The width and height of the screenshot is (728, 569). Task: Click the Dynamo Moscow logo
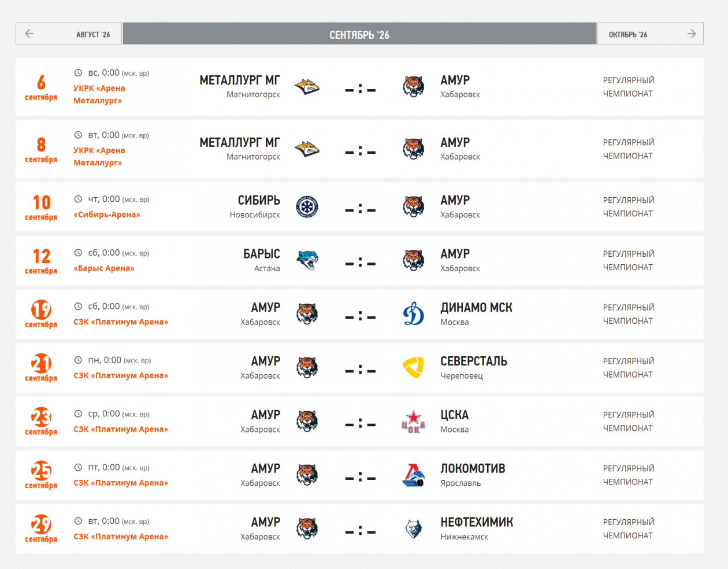pos(414,314)
